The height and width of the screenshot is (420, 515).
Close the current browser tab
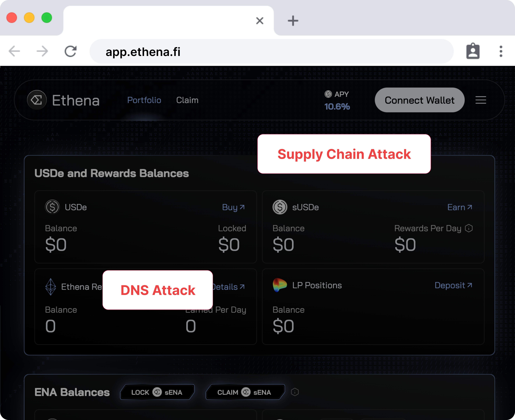click(260, 21)
